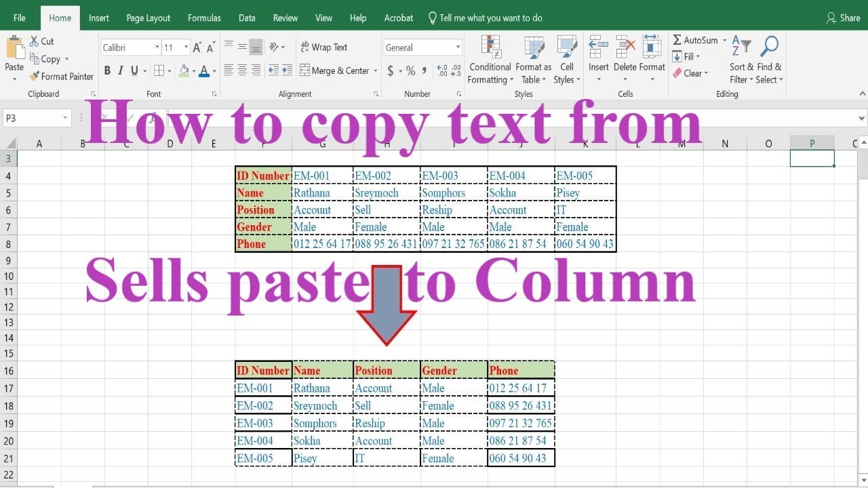
Task: Click the Format cells icon
Action: coord(652,47)
